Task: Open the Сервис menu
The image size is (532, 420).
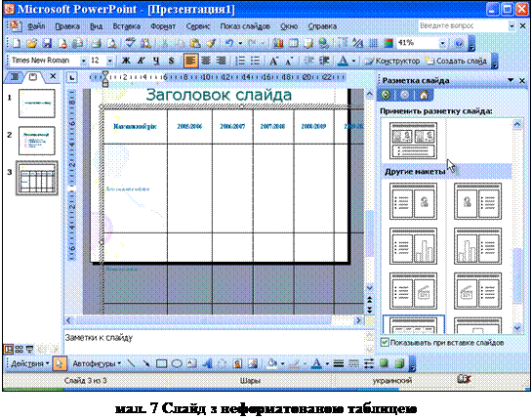Action: (x=198, y=26)
